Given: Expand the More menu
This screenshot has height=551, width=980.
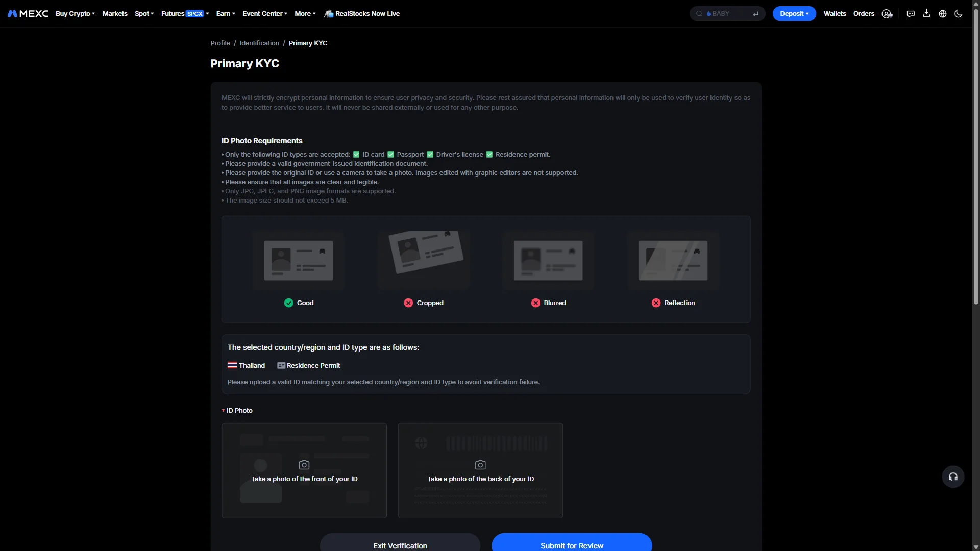Looking at the screenshot, I should pyautogui.click(x=305, y=14).
